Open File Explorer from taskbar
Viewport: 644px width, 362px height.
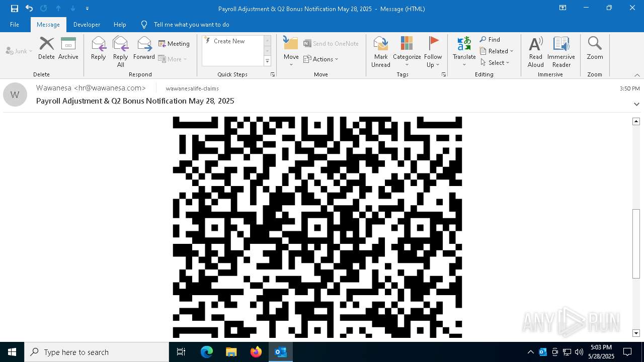231,352
